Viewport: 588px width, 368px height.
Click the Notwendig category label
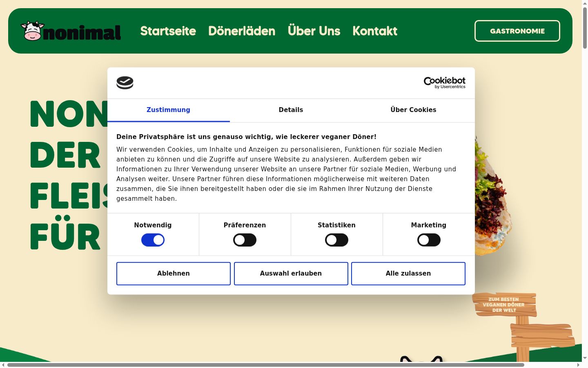(153, 225)
